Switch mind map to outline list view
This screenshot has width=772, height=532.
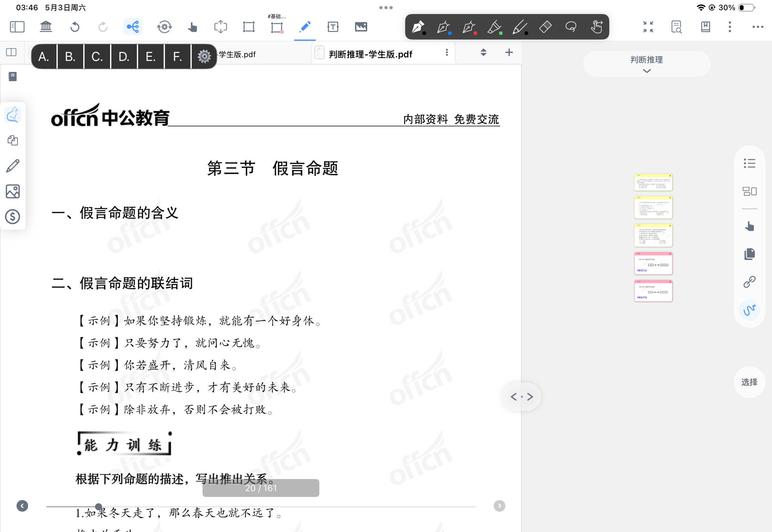coord(749,163)
